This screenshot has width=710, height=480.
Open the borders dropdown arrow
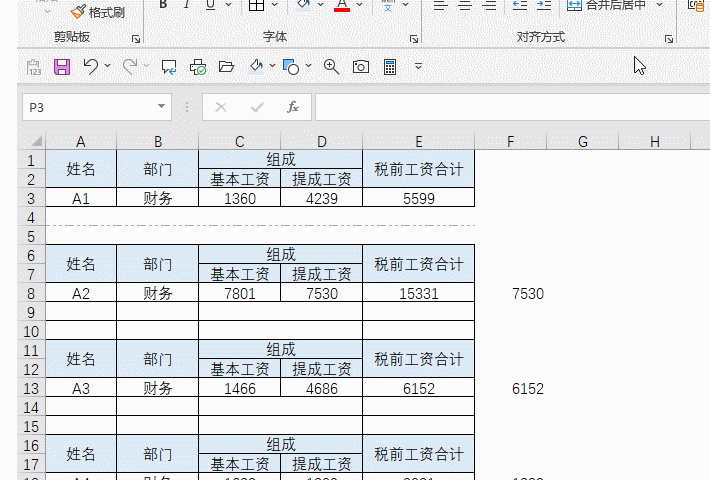tap(276, 5)
